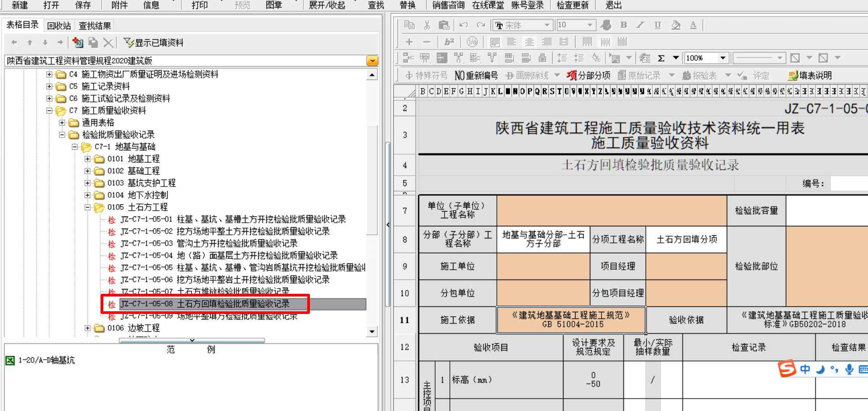
Task: Switch to the 回收站 tab
Action: pos(59,26)
